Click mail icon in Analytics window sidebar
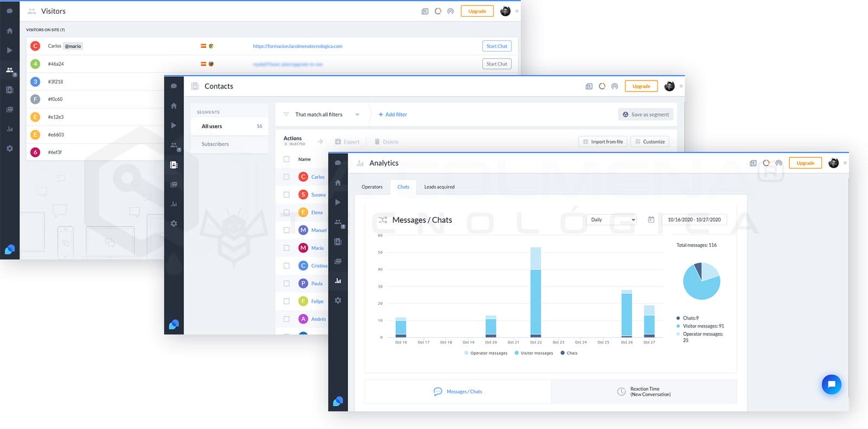 pyautogui.click(x=338, y=261)
